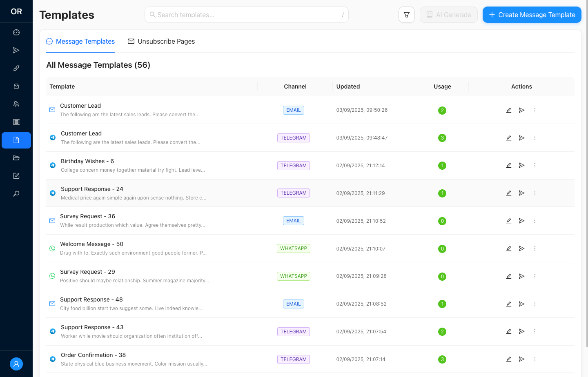Select the Message Templates tab
Viewport: 588px width, 377px height.
80,41
